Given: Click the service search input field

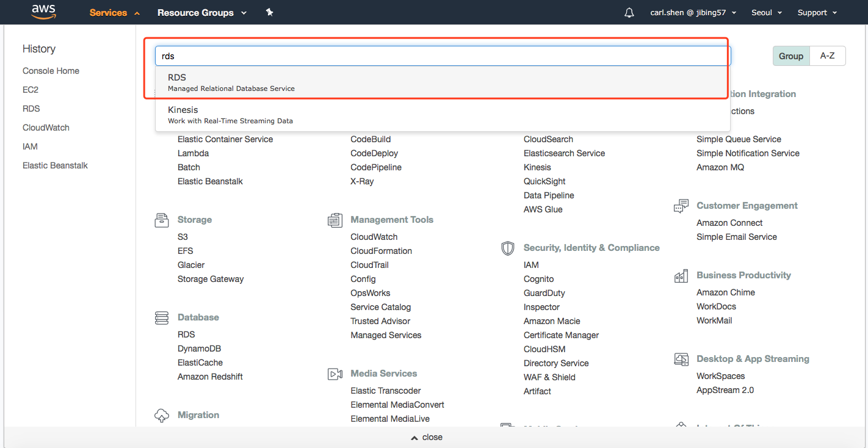Looking at the screenshot, I should pyautogui.click(x=443, y=56).
